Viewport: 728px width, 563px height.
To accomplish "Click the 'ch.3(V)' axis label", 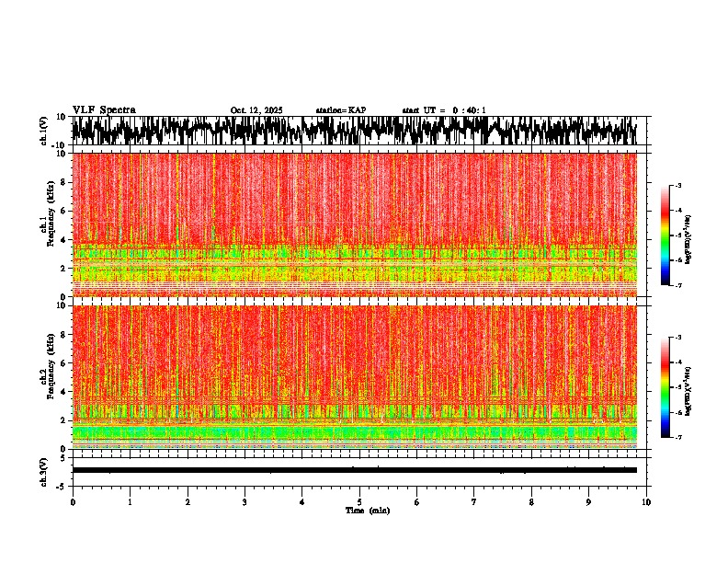I will (44, 472).
